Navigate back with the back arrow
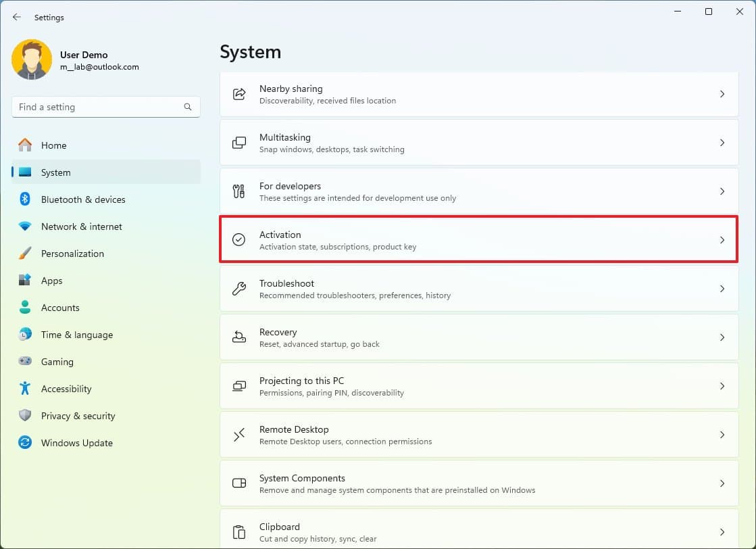The width and height of the screenshot is (756, 549). tap(17, 18)
